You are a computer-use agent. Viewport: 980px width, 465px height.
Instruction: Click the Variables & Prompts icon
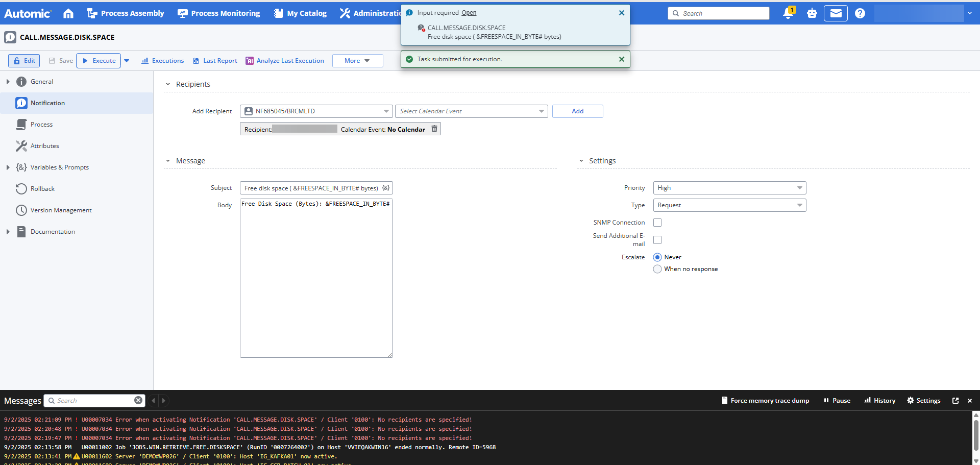(21, 167)
